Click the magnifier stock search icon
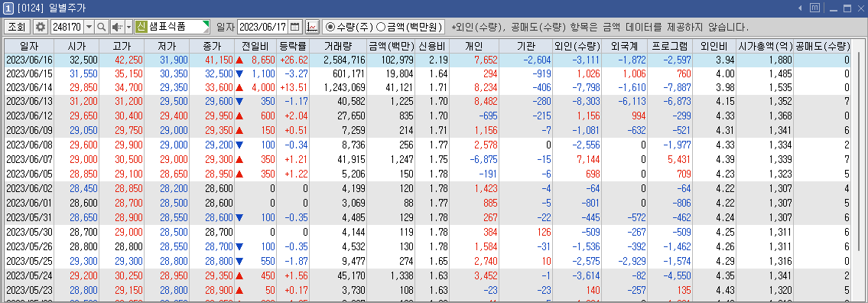Viewport: 868px width, 303px height. 101,26
